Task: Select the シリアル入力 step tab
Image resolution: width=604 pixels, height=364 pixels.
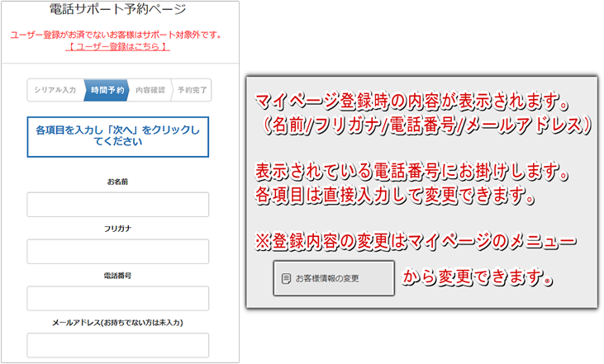Action: pyautogui.click(x=55, y=90)
